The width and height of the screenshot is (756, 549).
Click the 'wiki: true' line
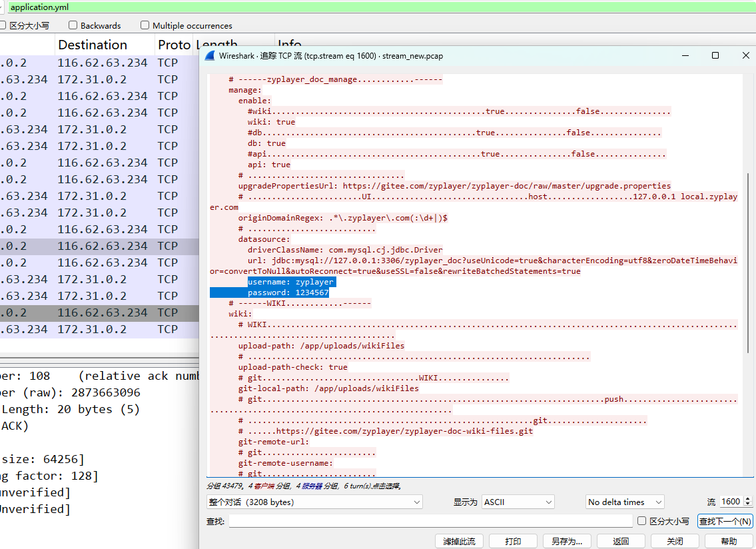[x=271, y=122]
